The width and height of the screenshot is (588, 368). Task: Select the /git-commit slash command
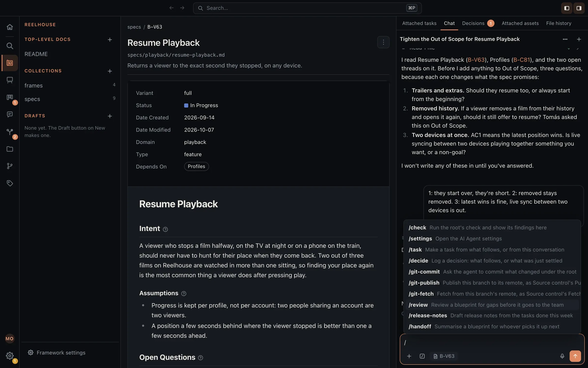point(492,272)
